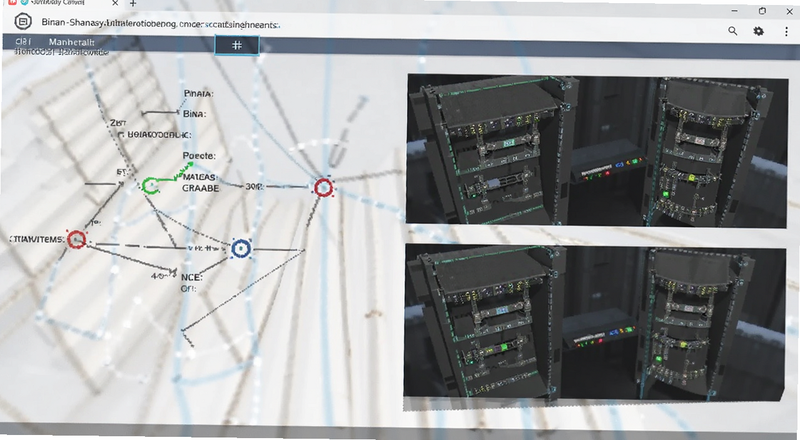Click the GRAABE label

pyautogui.click(x=201, y=188)
